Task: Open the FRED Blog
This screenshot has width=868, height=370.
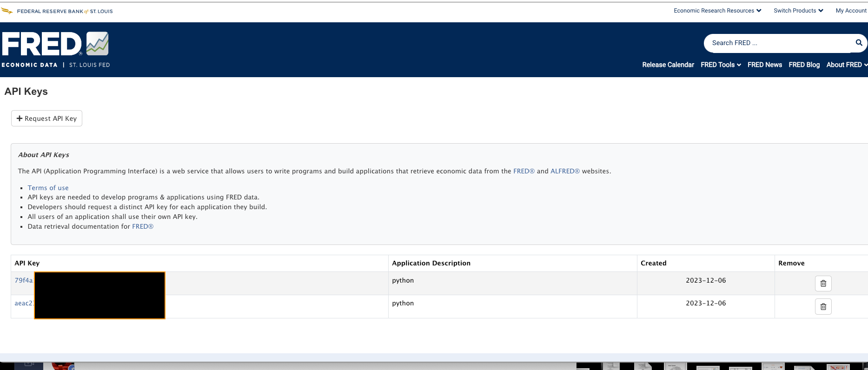Action: click(804, 65)
